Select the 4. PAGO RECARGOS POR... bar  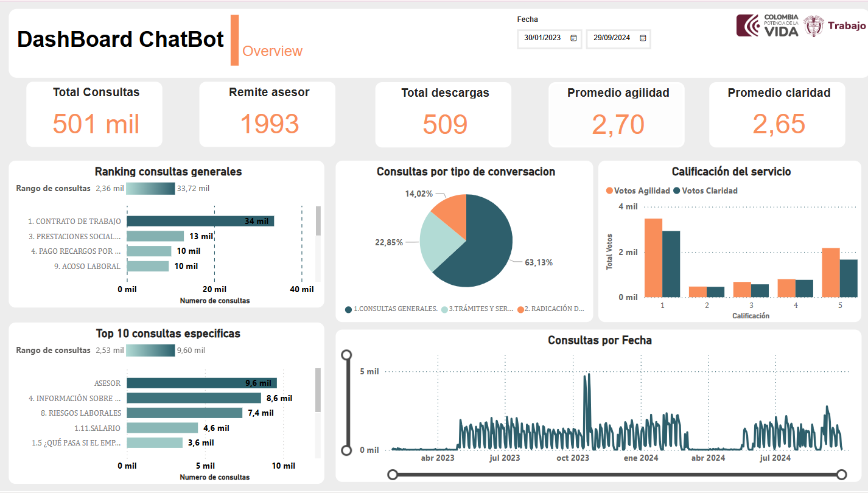149,251
